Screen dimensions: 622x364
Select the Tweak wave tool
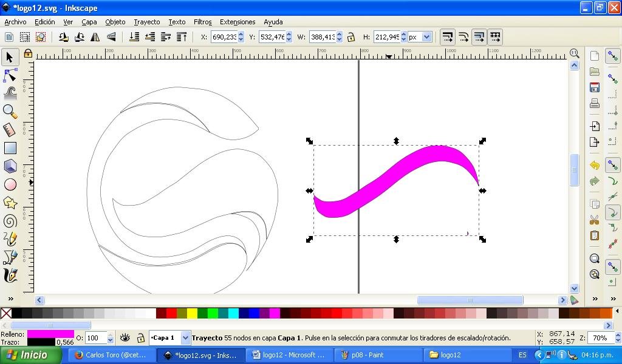tap(10, 94)
